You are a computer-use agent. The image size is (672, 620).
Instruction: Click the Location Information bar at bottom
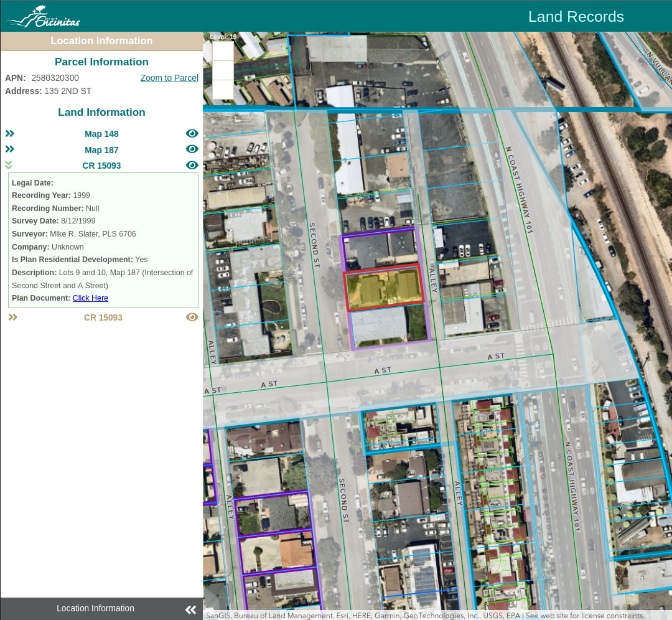point(95,609)
